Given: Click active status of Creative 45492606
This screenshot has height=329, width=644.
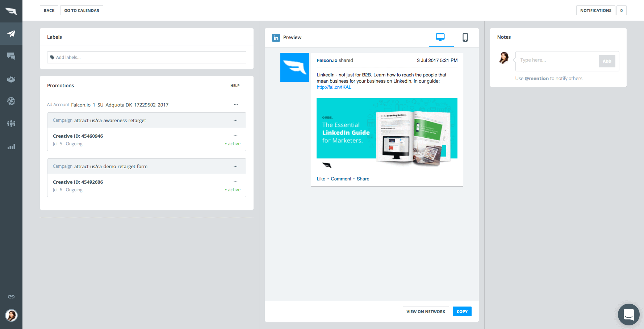Looking at the screenshot, I should click(x=233, y=190).
